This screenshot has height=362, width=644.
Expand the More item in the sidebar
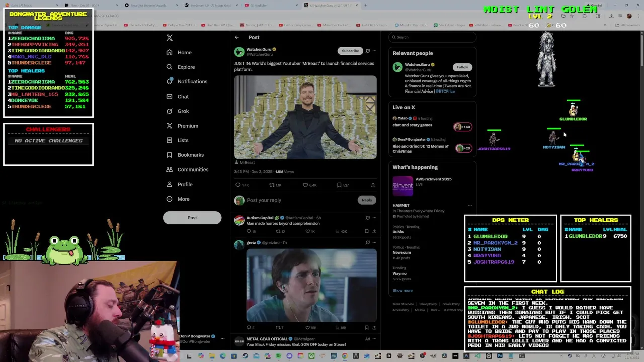178,199
